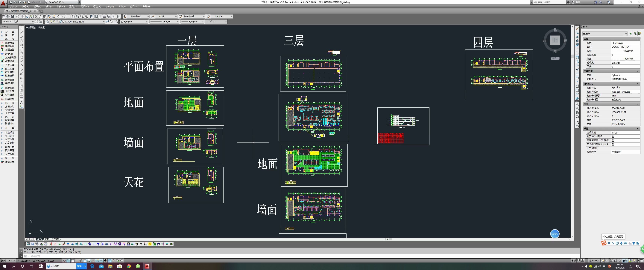Viewport: 644px width, 270px height.
Task: Click the Cut scissors icon
Action: tap(36, 16)
